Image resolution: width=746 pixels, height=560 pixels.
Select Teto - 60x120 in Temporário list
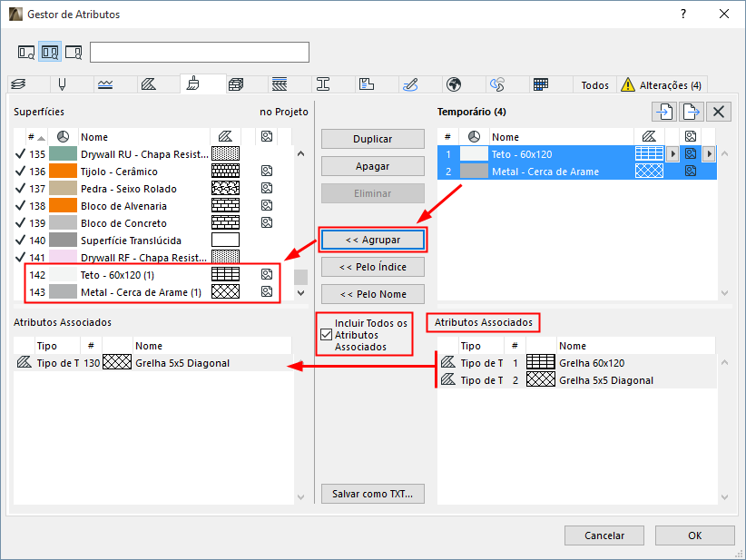click(576, 154)
